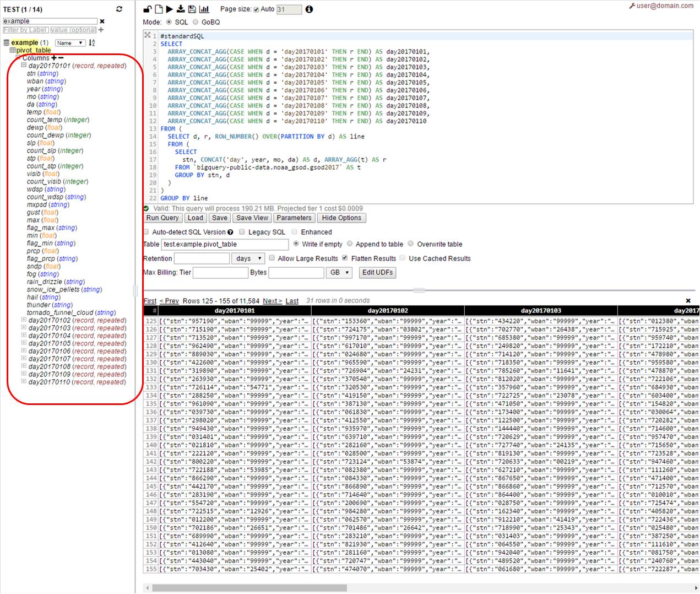This screenshot has height=594, width=700.
Task: Expand day20170110 record
Action: click(24, 382)
